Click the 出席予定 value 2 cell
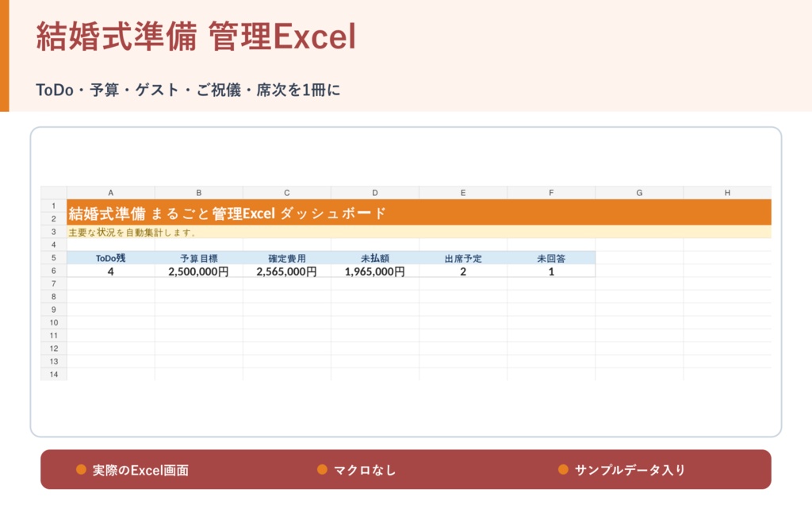Screen dimensions: 812x508 click(463, 271)
